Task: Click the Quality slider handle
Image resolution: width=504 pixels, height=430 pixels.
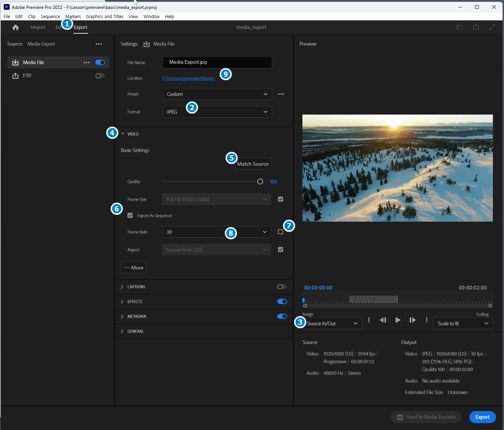Action: tap(260, 182)
